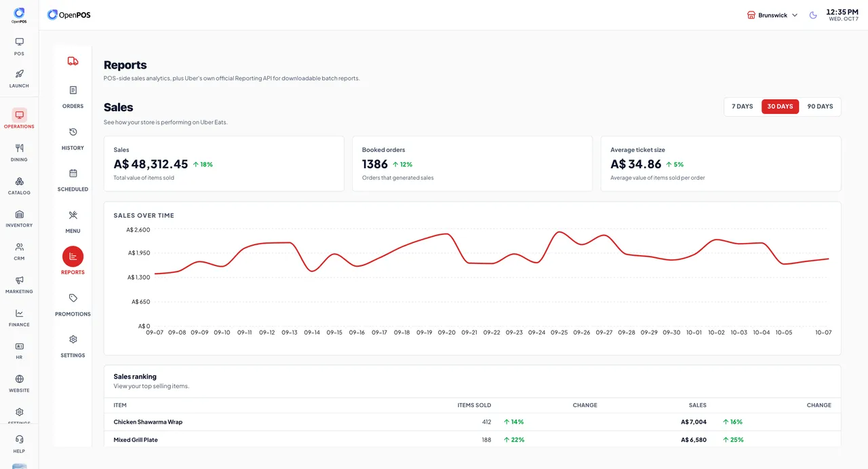Expand the Brunswick store dropdown chevron
868x469 pixels.
point(795,15)
